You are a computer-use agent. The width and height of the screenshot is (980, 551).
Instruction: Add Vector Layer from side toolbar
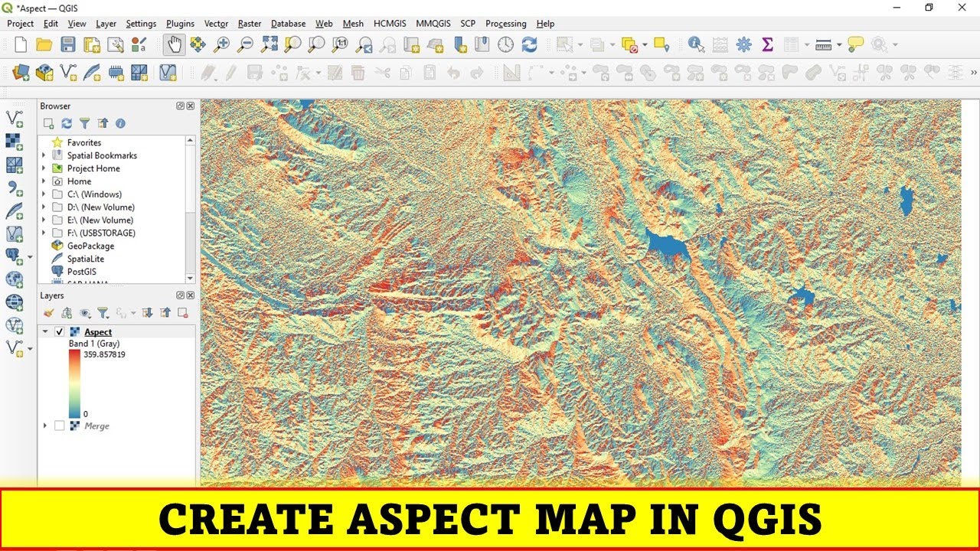click(14, 119)
